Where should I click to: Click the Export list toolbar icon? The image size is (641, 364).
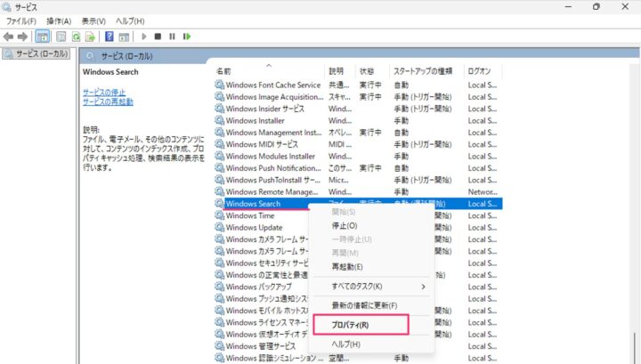[90, 36]
